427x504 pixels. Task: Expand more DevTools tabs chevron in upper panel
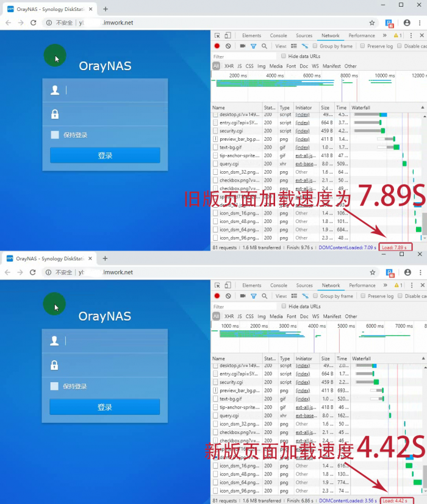click(x=384, y=35)
